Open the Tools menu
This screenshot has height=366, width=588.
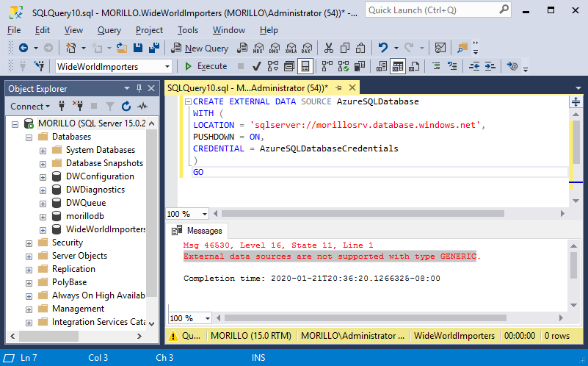pyautogui.click(x=187, y=30)
